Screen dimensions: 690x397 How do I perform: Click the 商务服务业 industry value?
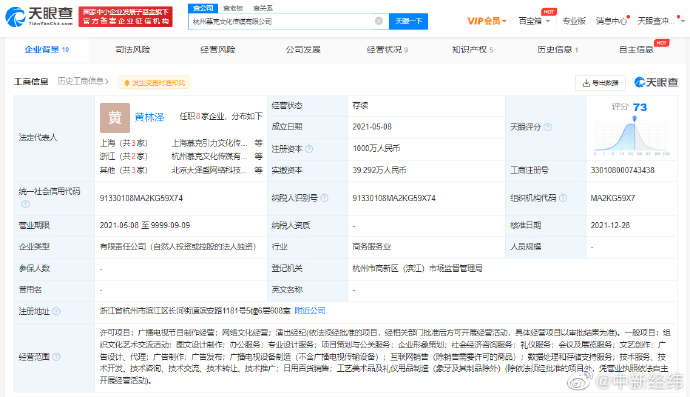coord(372,246)
